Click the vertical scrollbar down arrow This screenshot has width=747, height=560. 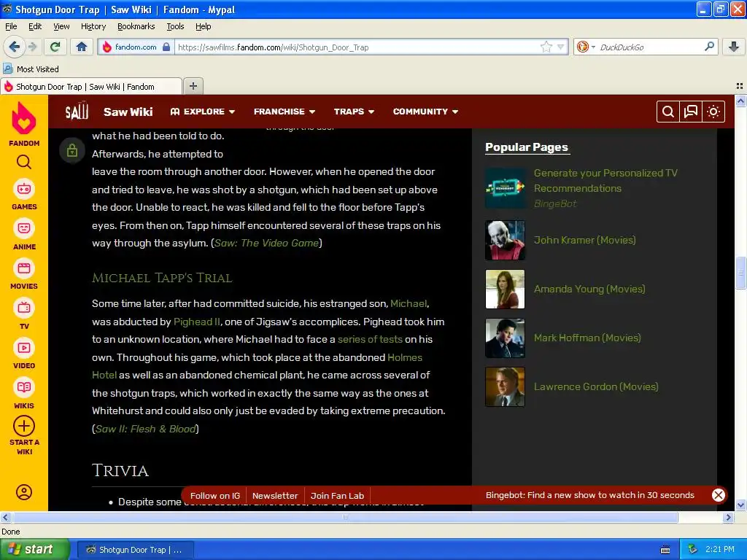click(740, 505)
